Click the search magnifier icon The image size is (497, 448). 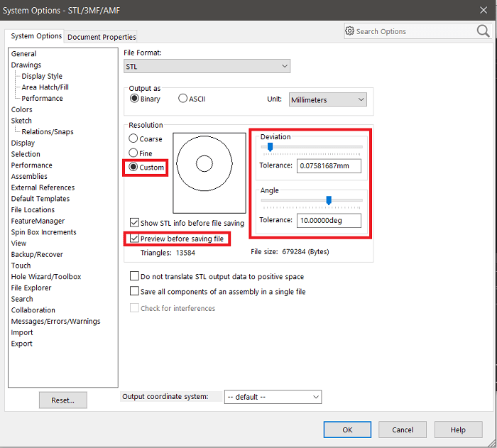[x=483, y=31]
